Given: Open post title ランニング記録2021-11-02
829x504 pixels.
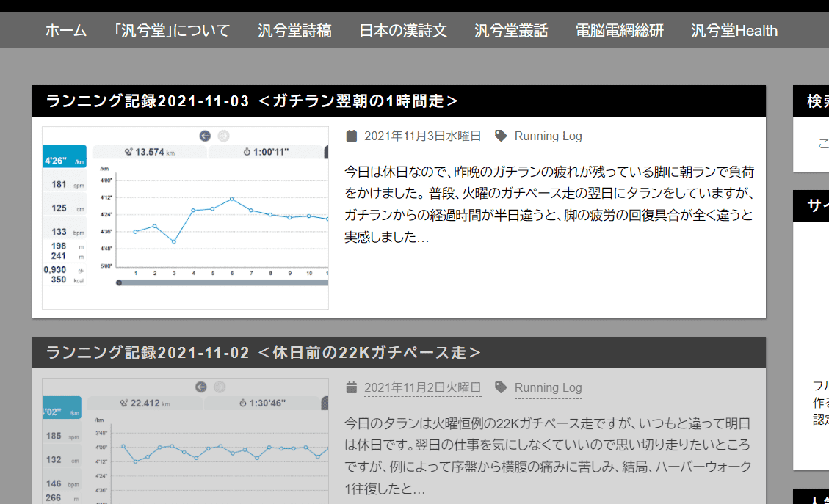Looking at the screenshot, I should [264, 352].
